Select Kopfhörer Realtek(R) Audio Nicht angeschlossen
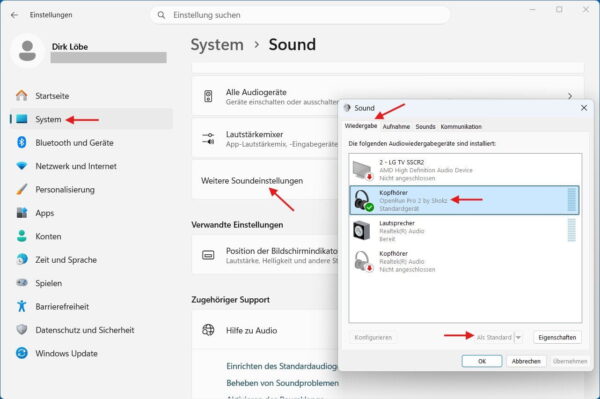This screenshot has height=399, width=600. point(465,261)
